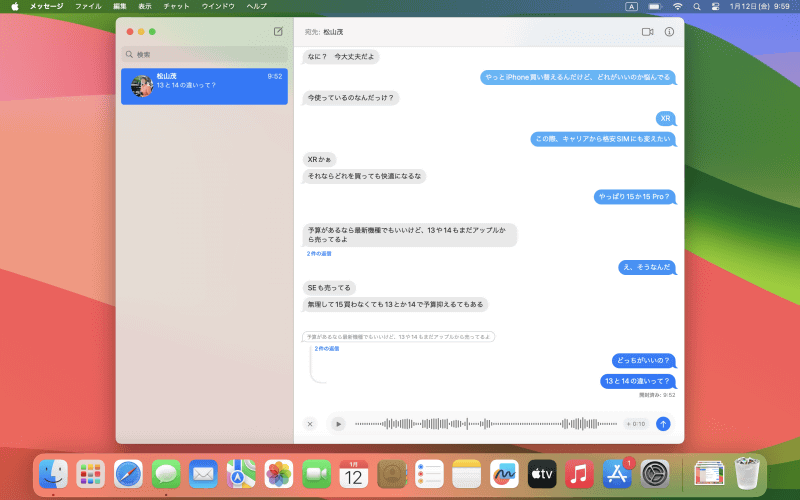Launch Safari from the Dock
The width and height of the screenshot is (800, 500).
(128, 474)
